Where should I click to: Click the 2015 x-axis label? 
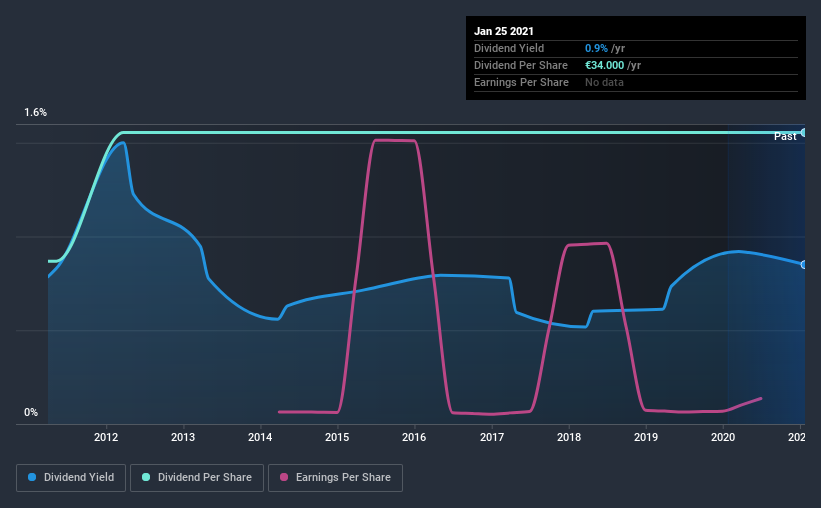(337, 437)
